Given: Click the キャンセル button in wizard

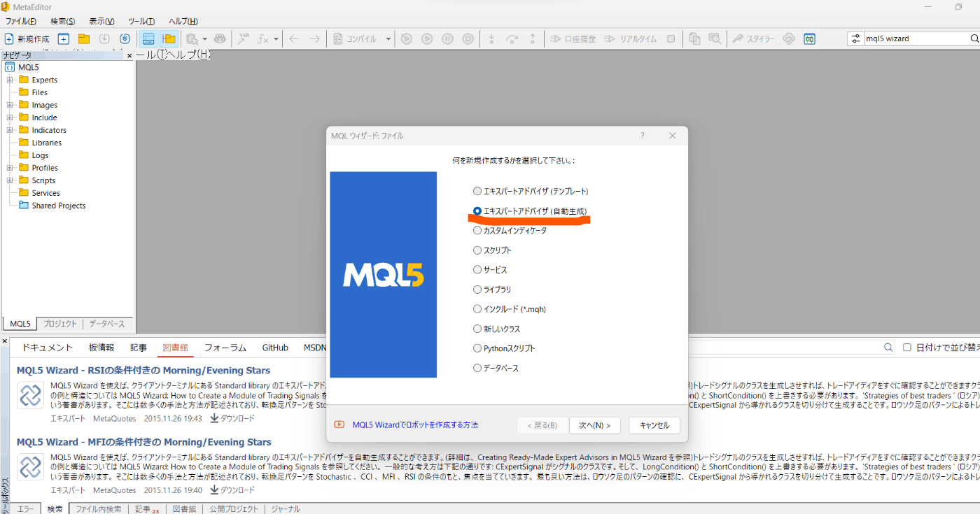Looking at the screenshot, I should pos(654,425).
